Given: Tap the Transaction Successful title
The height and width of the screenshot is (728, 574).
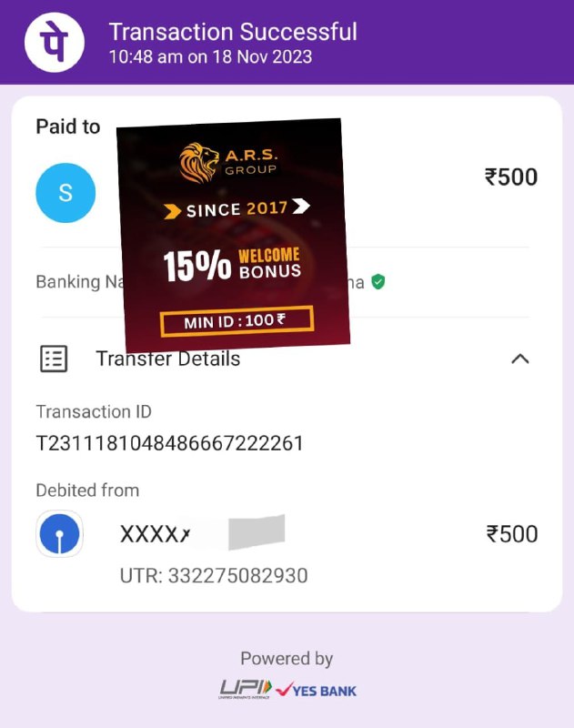Looking at the screenshot, I should (x=233, y=32).
